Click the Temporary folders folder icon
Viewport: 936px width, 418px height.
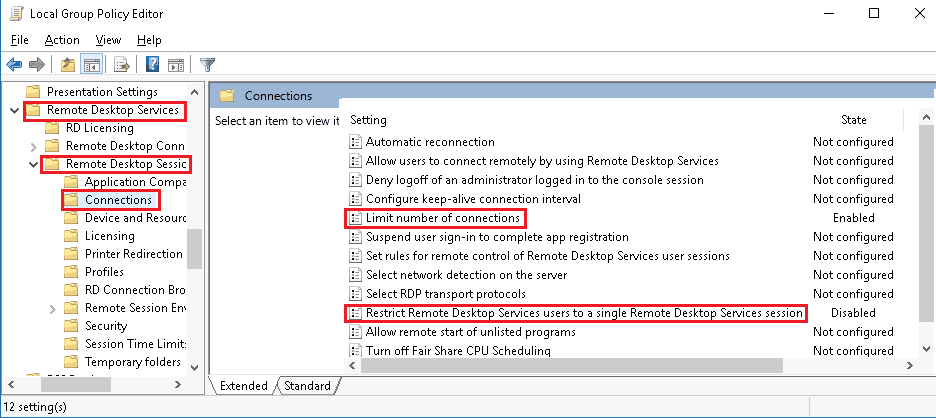click(x=71, y=362)
